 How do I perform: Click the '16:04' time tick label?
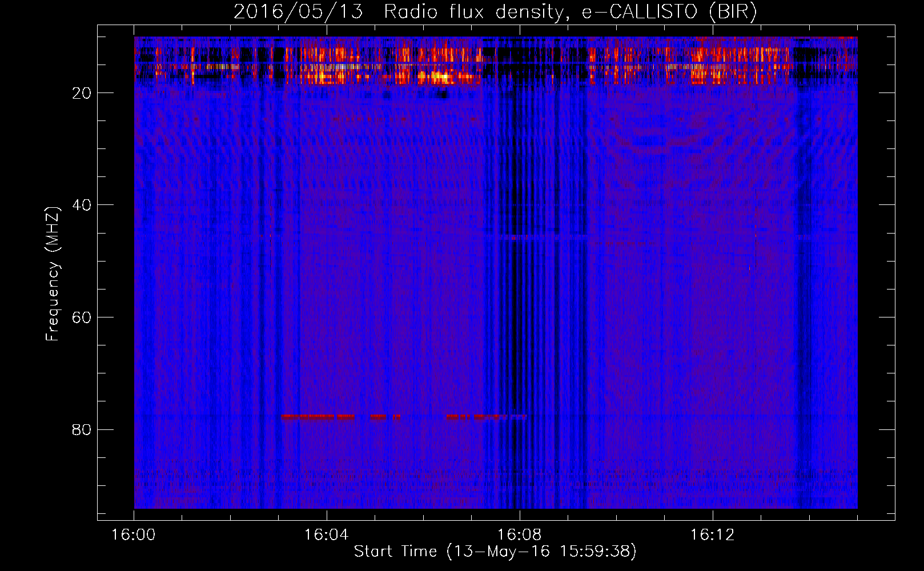[326, 535]
